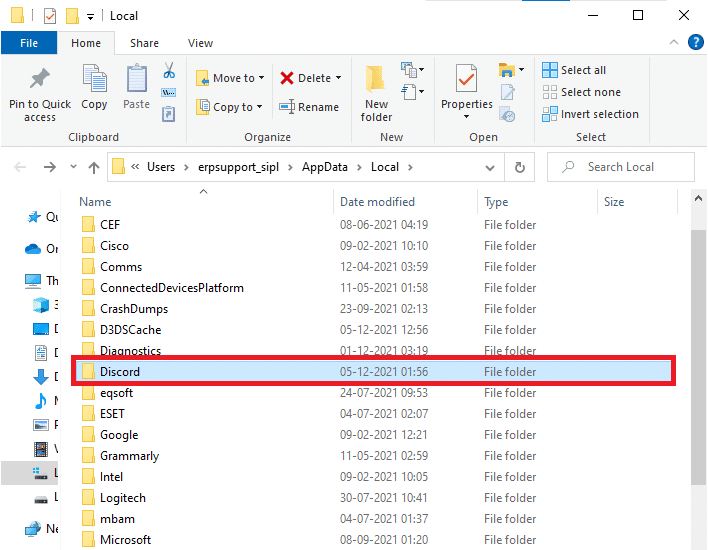This screenshot has height=550, width=708.
Task: Open Customize Quick Access Toolbar dropdown
Action: pyautogui.click(x=90, y=17)
